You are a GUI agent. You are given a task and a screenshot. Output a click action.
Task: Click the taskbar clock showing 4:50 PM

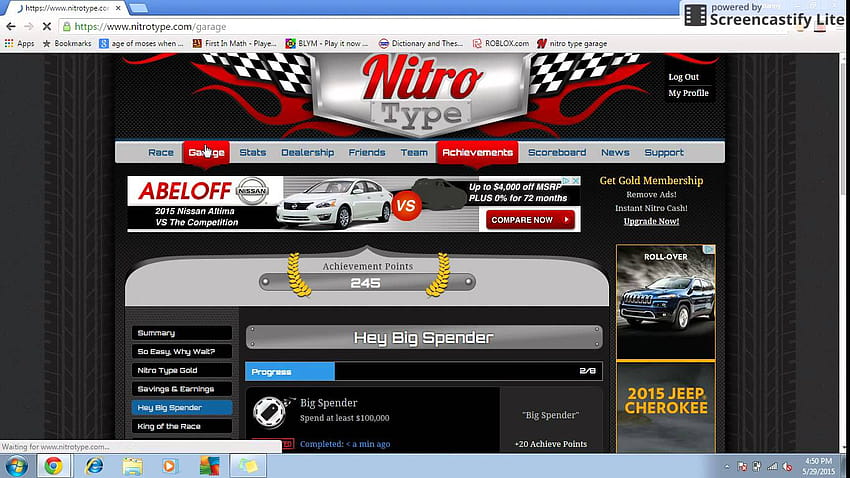tap(818, 466)
